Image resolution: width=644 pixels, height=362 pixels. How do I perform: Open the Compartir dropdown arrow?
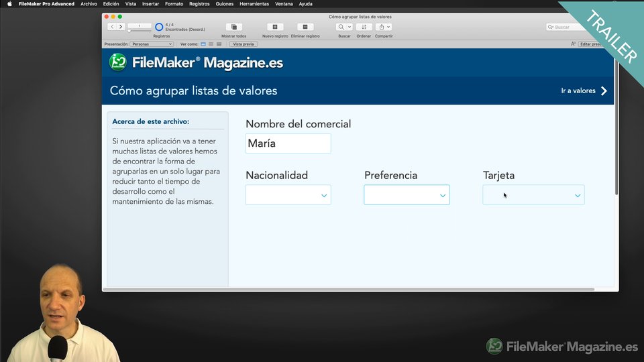(x=388, y=27)
